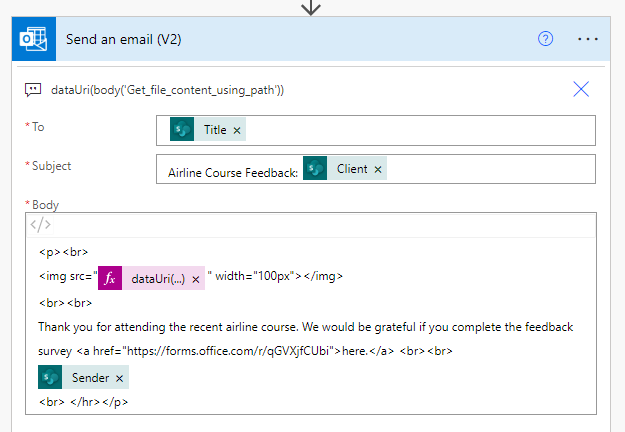Click the SharePoint icon on Client token

[315, 169]
